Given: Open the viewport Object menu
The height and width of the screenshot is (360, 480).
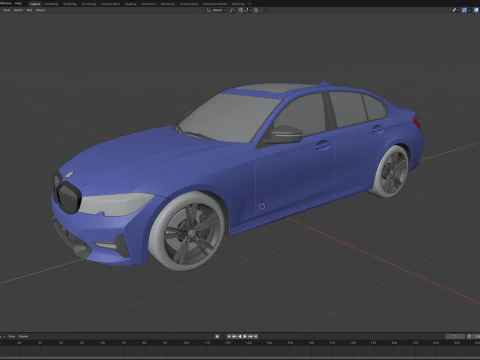Looking at the screenshot, I should click(40, 10).
